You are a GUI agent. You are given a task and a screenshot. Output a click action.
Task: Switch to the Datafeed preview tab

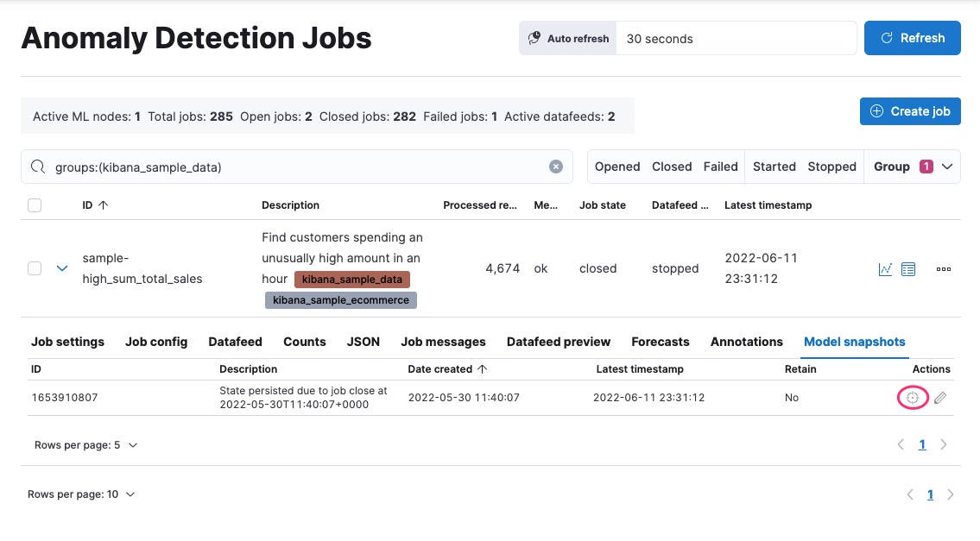pos(558,342)
